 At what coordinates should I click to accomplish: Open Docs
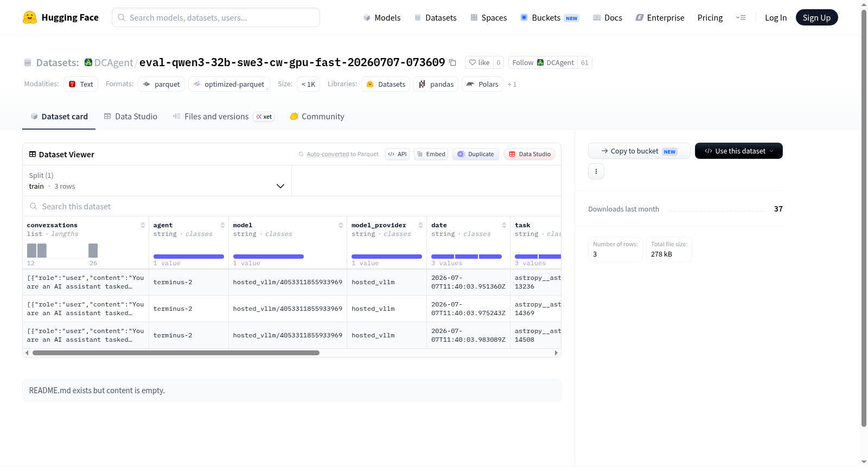coord(607,17)
